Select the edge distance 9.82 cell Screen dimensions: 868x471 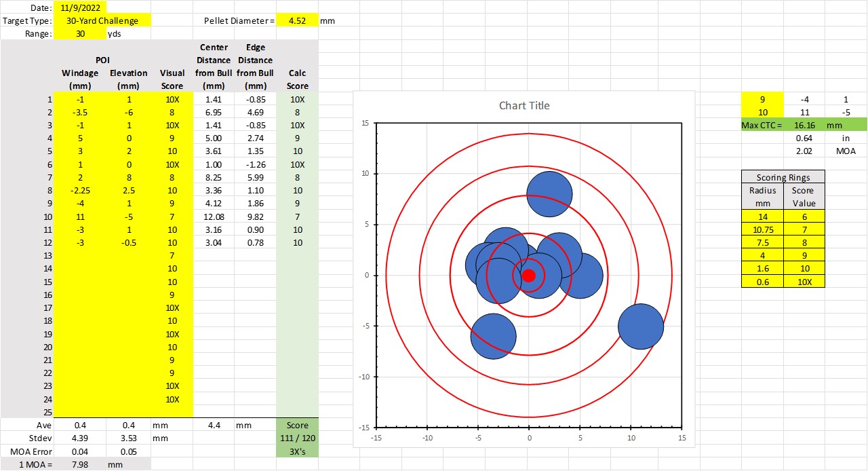(256, 216)
